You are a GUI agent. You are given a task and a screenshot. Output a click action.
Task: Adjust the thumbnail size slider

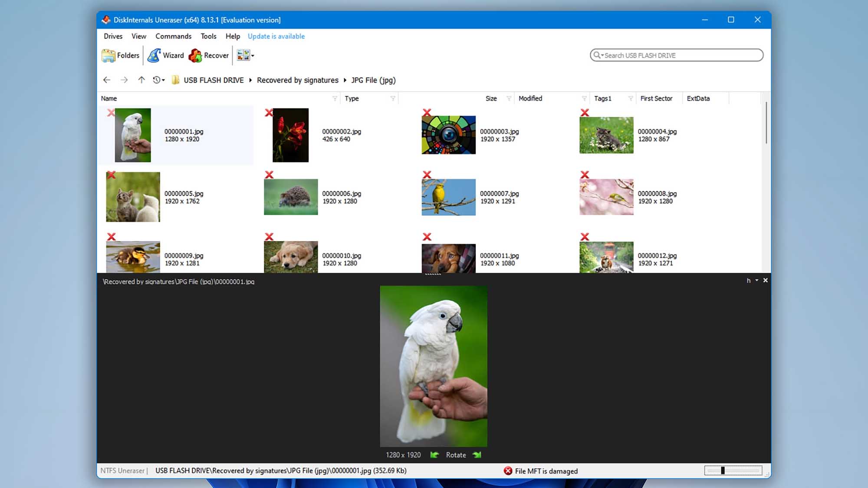(x=723, y=471)
